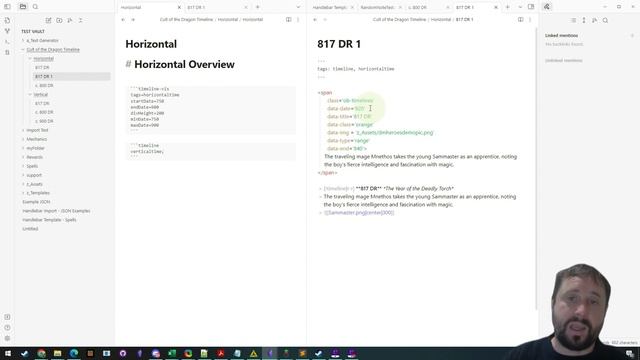Open the help icon in left ribbon

[x=7, y=327]
